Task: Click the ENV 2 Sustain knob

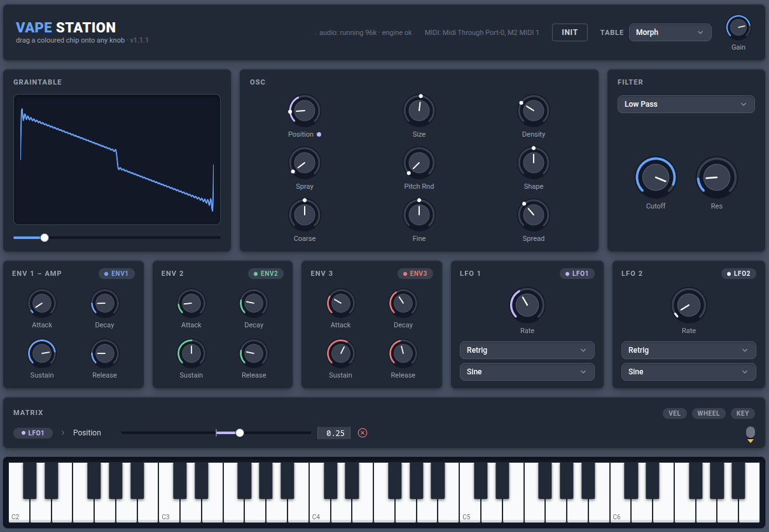Action: pos(191,354)
